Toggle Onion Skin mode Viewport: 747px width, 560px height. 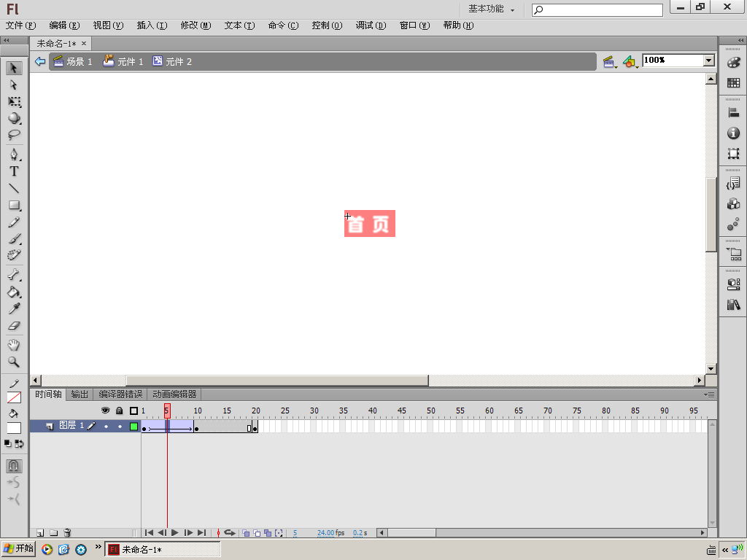point(246,533)
